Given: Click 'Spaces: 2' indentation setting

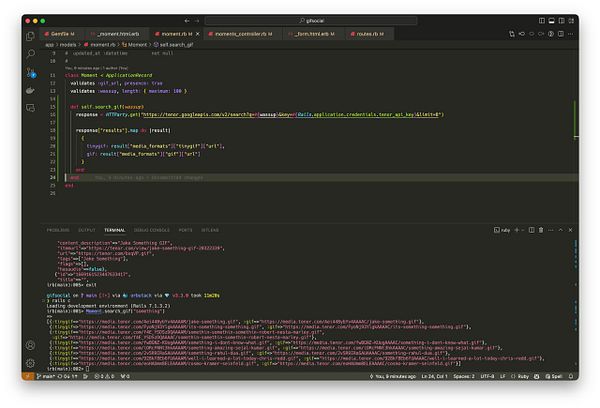Looking at the screenshot, I should coord(464,376).
